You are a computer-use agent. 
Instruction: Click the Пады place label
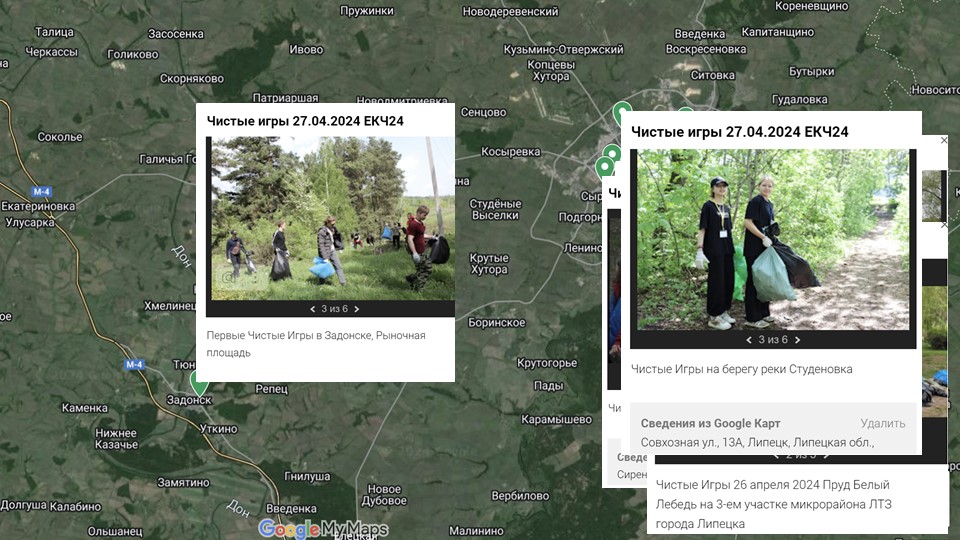pyautogui.click(x=548, y=386)
